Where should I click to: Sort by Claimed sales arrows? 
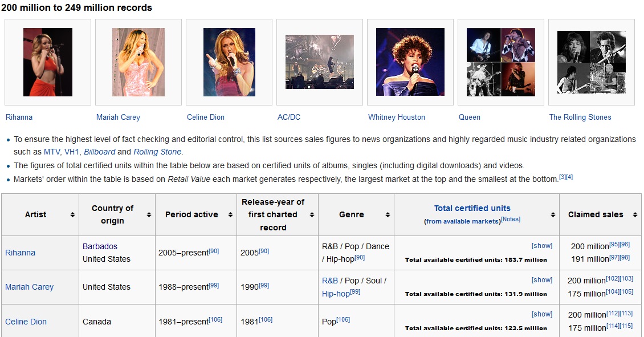pos(635,215)
